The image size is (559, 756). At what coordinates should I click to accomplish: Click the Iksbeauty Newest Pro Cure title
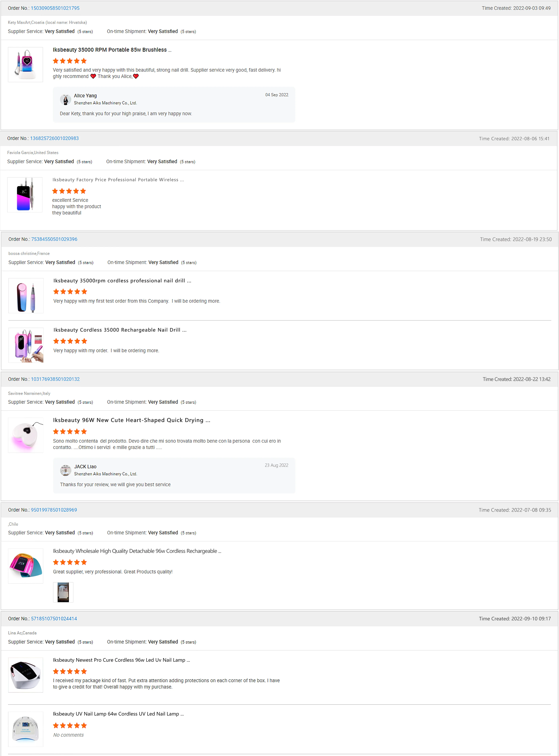[x=121, y=660]
